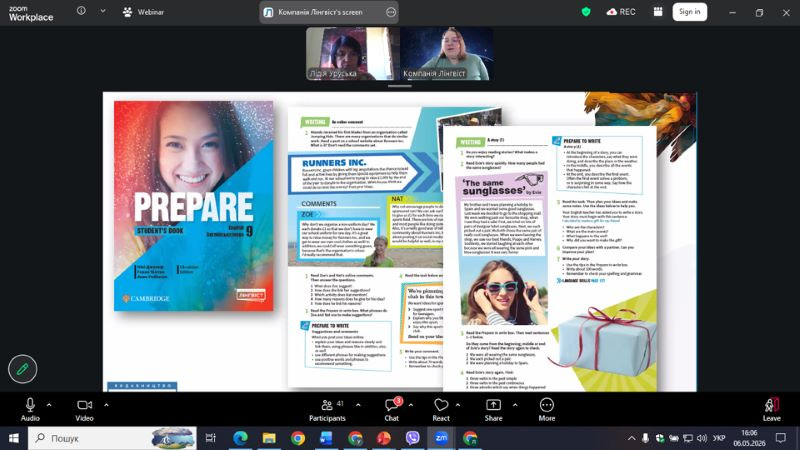Leave the webinar

click(771, 410)
